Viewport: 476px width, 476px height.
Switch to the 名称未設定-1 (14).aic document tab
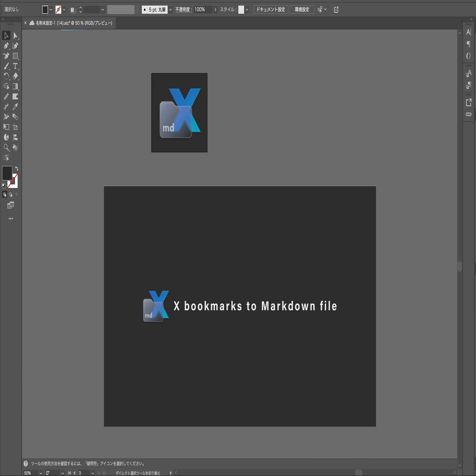point(74,23)
